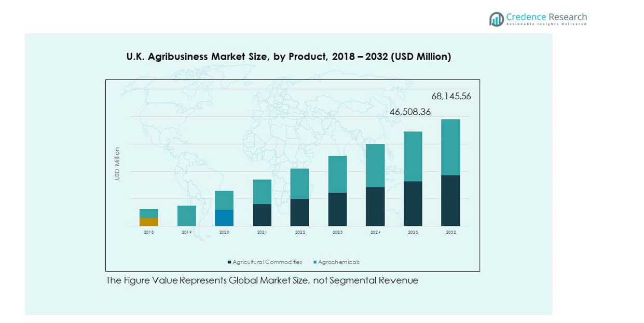
Task: Select the dark bar segment for 2021
Action: click(262, 215)
